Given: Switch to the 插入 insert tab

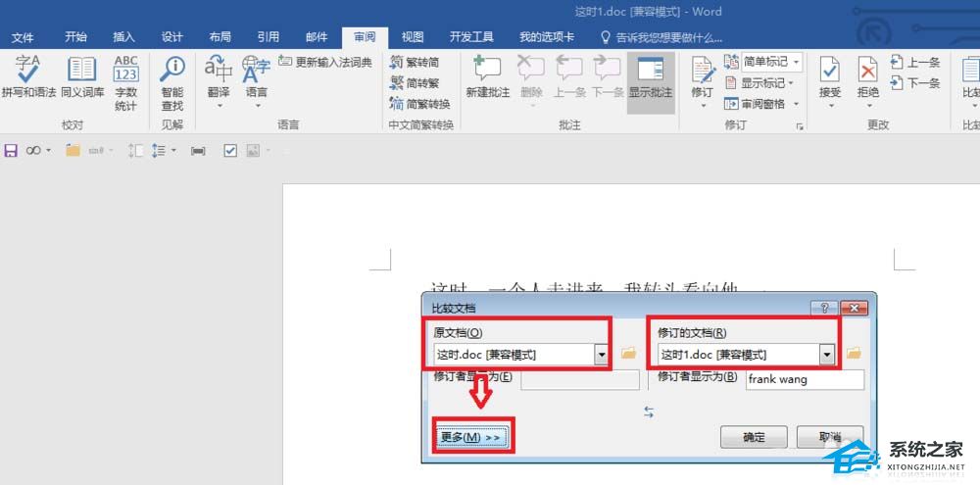Looking at the screenshot, I should (x=123, y=37).
